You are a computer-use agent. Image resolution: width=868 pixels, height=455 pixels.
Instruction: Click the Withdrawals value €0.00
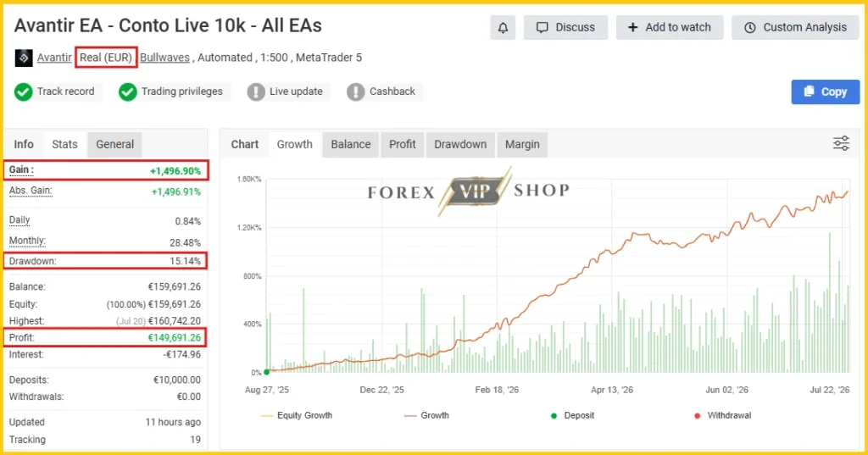(x=189, y=397)
